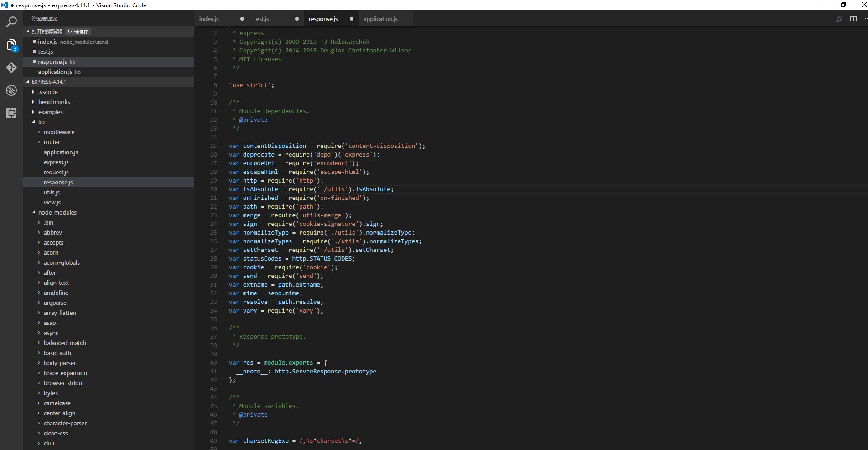Click the 'use strict' line in editor

252,85
